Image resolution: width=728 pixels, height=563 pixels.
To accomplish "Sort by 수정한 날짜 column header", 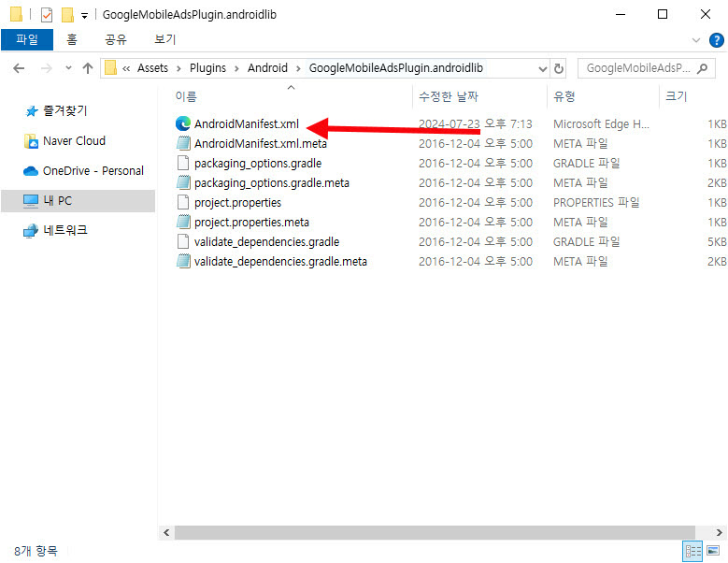I will click(449, 96).
